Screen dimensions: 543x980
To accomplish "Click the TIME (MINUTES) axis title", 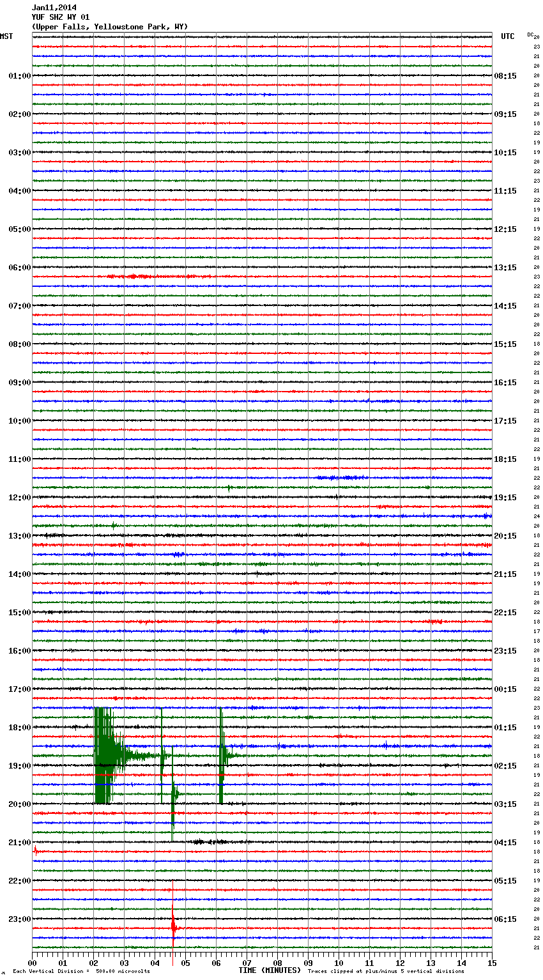I will 270,970.
